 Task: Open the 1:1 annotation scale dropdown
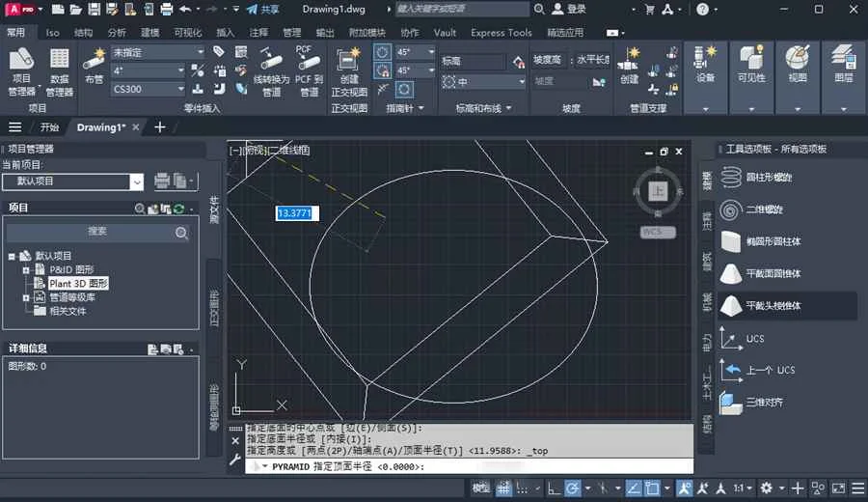point(743,488)
